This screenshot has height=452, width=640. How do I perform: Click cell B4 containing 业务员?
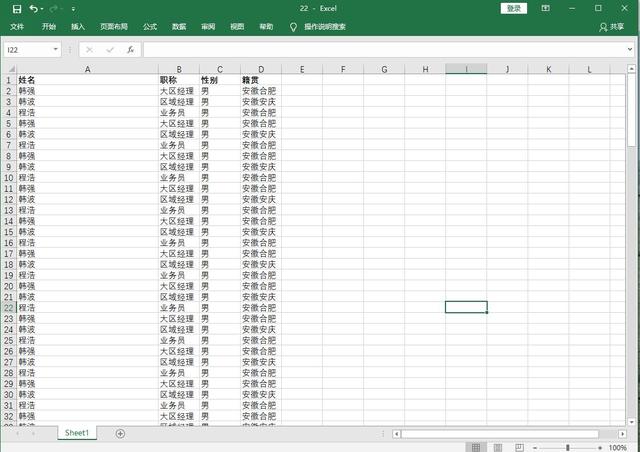179,112
